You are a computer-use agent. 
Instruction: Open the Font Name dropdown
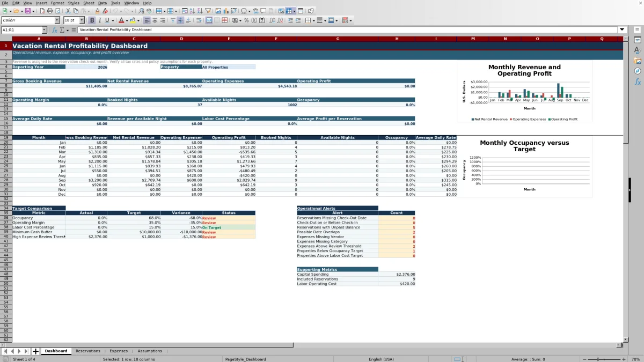point(57,20)
